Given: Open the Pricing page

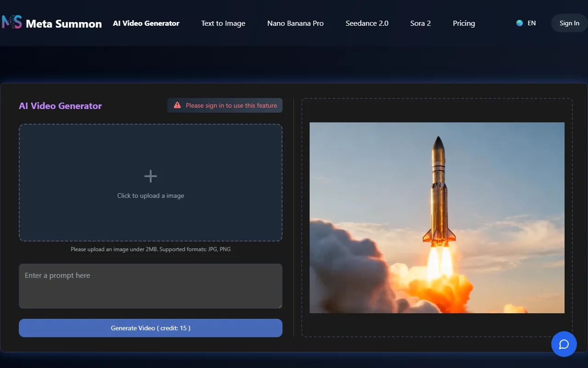Looking at the screenshot, I should (464, 23).
